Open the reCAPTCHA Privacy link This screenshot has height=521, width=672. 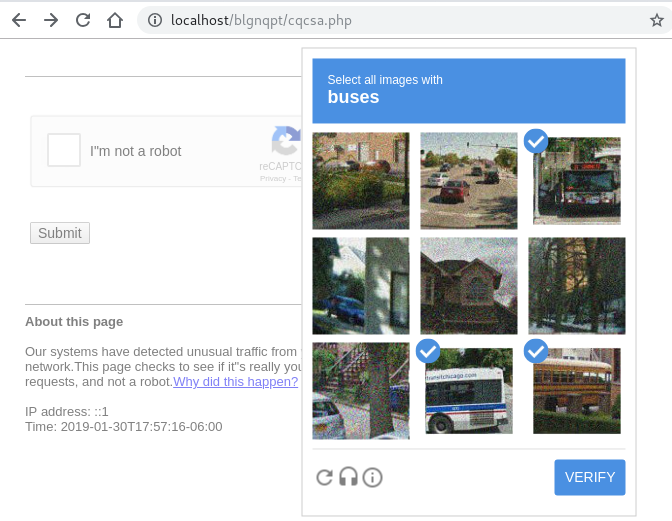[x=273, y=179]
